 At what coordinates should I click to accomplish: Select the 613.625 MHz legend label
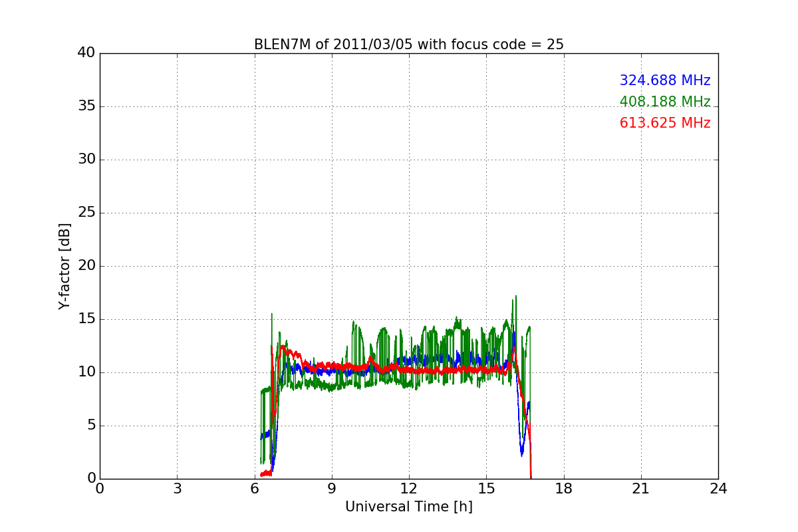click(665, 123)
